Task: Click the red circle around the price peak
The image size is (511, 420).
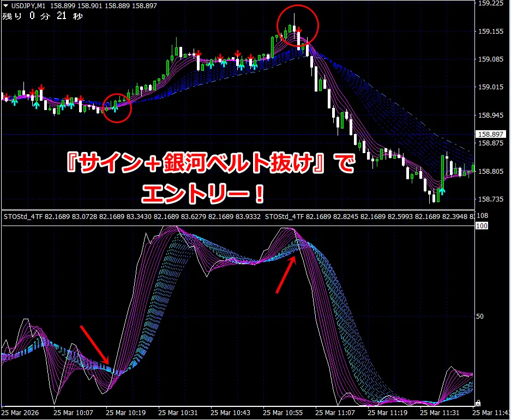Action: [x=297, y=26]
